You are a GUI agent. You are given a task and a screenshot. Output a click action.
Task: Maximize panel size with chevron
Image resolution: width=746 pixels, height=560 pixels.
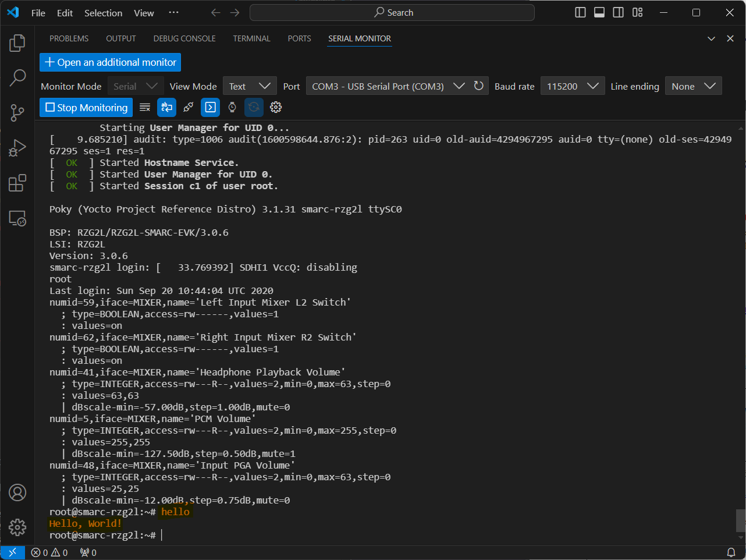click(711, 38)
